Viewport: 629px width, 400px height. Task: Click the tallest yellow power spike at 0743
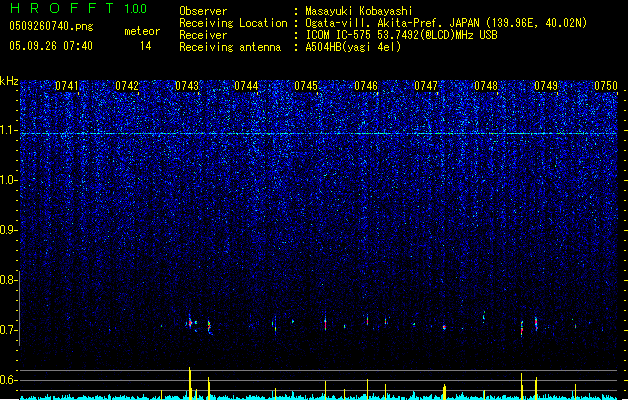tap(190, 383)
